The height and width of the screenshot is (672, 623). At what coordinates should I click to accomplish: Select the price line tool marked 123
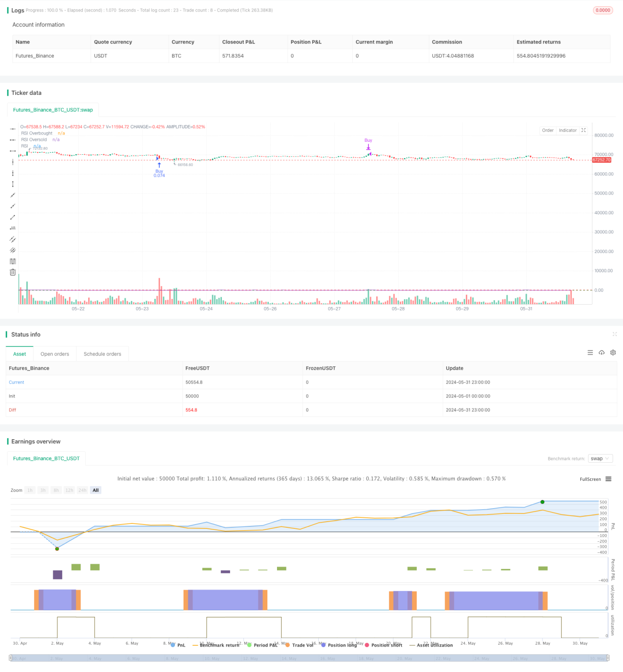click(x=12, y=228)
